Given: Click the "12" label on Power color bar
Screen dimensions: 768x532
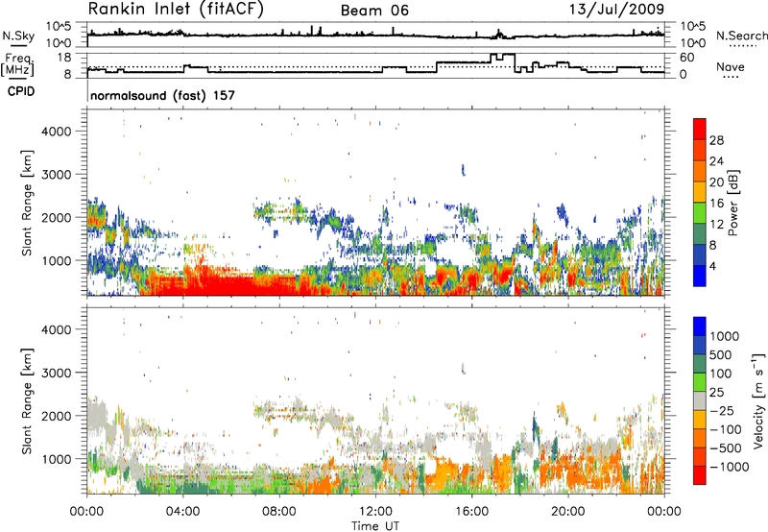Looking at the screenshot, I should click(x=716, y=225).
